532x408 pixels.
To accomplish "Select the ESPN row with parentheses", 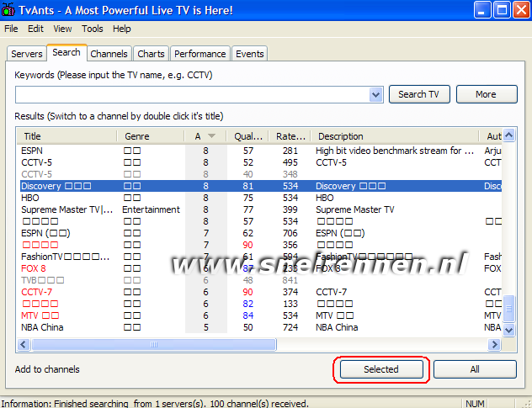I will point(259,233).
